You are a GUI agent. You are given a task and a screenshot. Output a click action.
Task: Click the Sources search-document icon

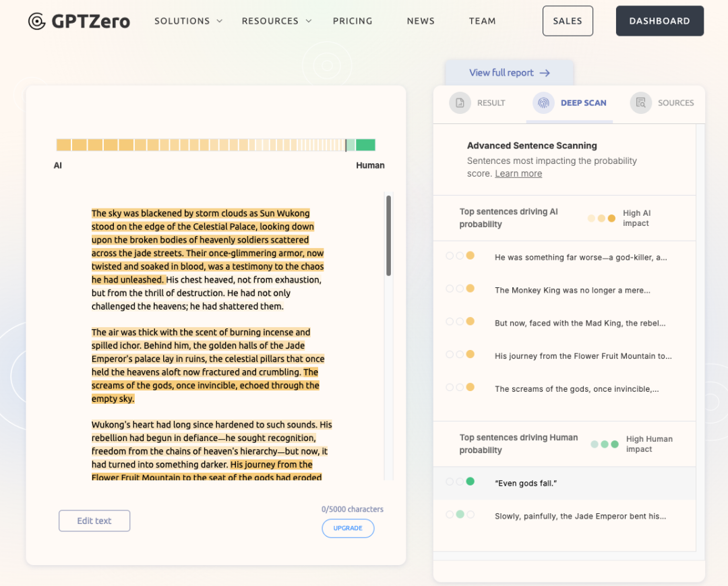(x=641, y=102)
